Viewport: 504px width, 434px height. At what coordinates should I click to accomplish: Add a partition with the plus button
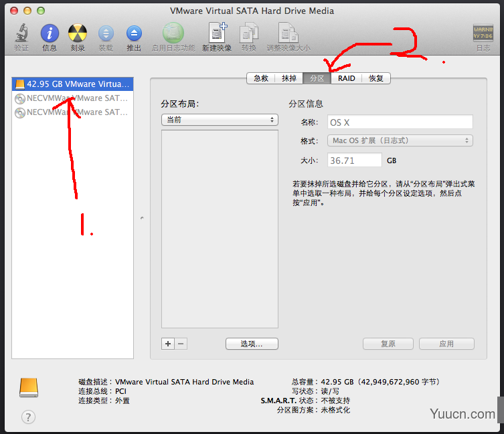[x=168, y=344]
